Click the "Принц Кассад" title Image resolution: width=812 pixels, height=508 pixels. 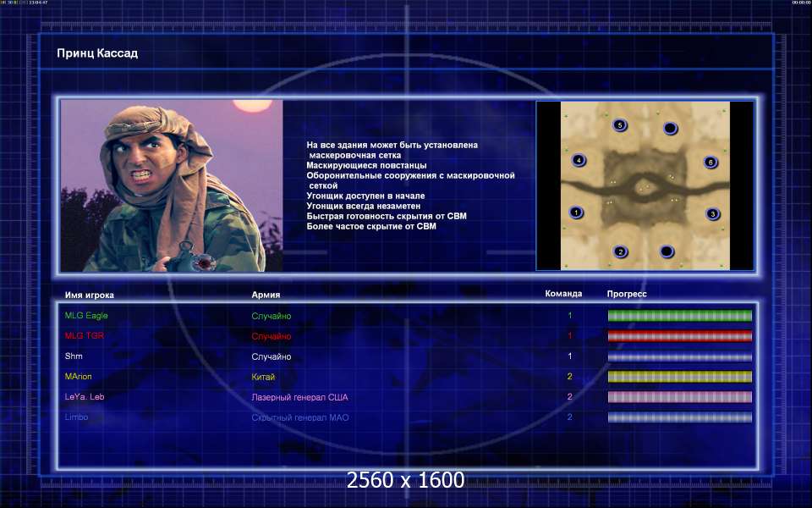point(97,53)
